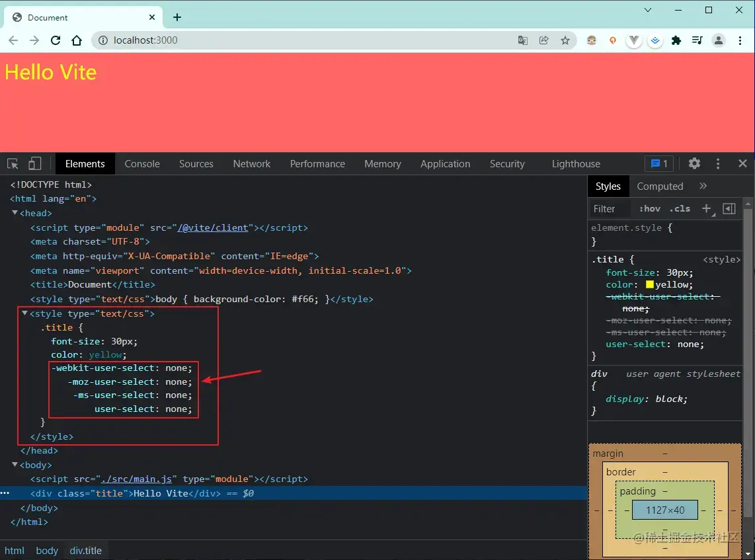Toggle the device toolbar icon
The width and height of the screenshot is (755, 560).
tap(34, 164)
